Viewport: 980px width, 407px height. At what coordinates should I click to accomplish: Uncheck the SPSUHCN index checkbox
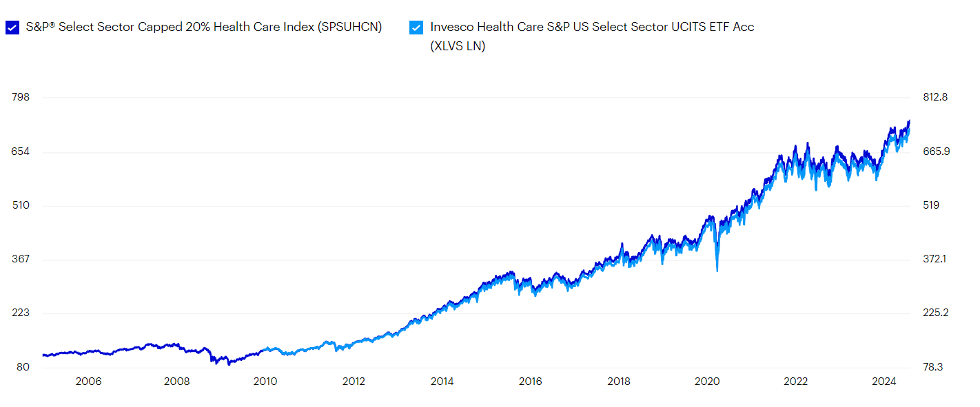12,28
